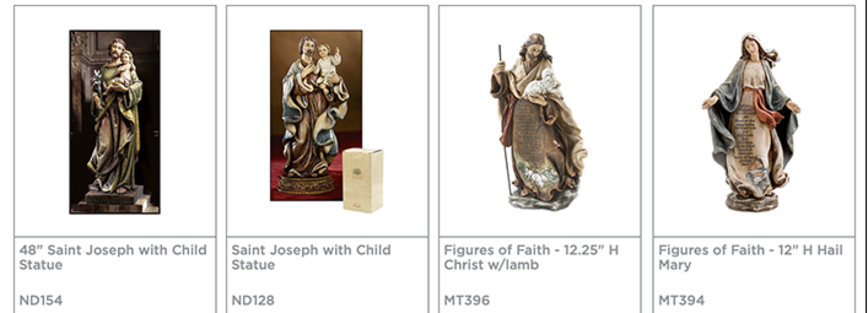Select the MT396 product code
This screenshot has height=313, width=868.
pos(467,301)
